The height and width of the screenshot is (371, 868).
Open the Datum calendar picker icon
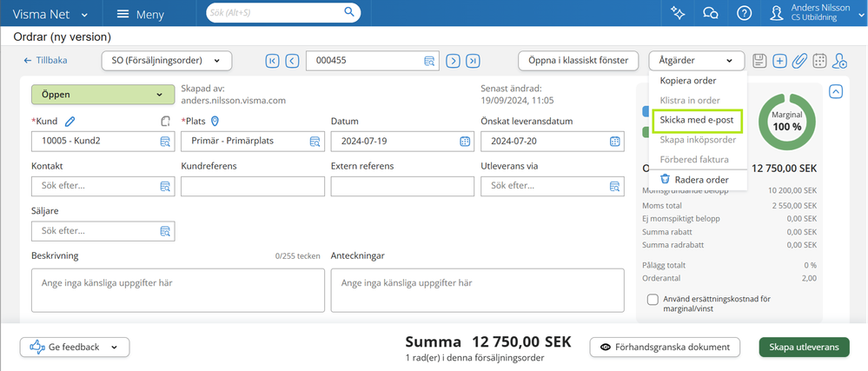[465, 142]
